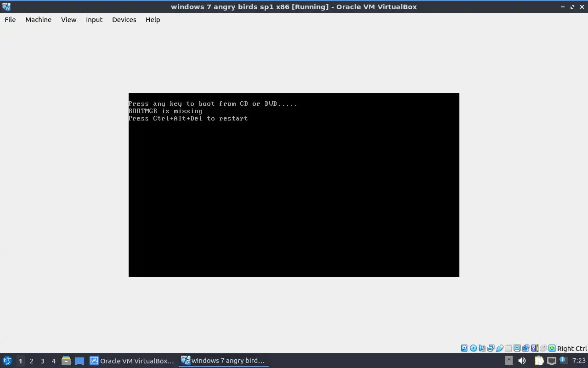Maximize the VirtualBox VM window

tap(572, 7)
